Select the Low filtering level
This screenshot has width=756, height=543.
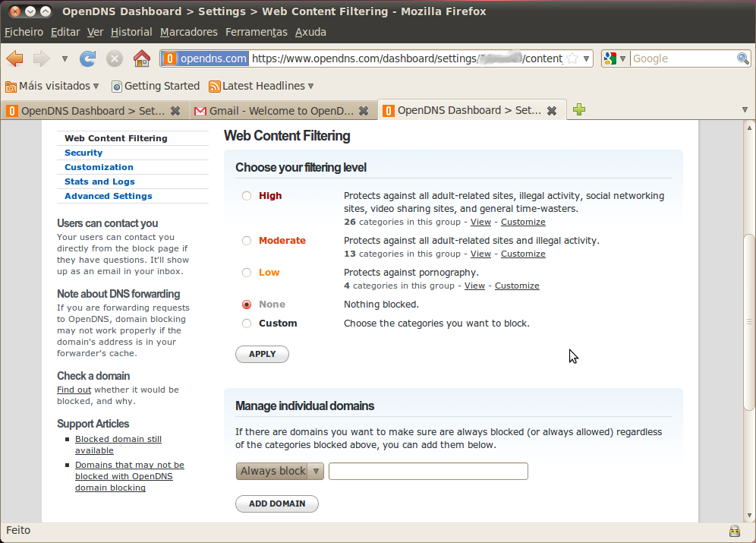point(247,273)
